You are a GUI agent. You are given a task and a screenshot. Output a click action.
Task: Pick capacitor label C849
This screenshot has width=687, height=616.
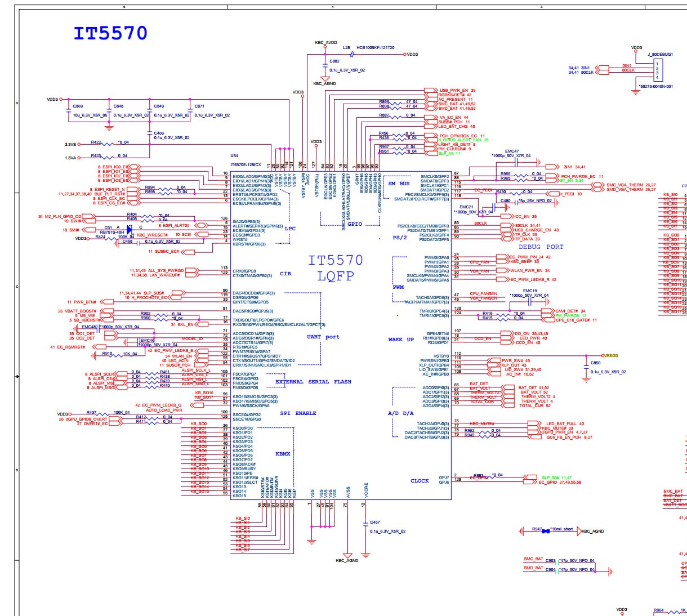159,106
